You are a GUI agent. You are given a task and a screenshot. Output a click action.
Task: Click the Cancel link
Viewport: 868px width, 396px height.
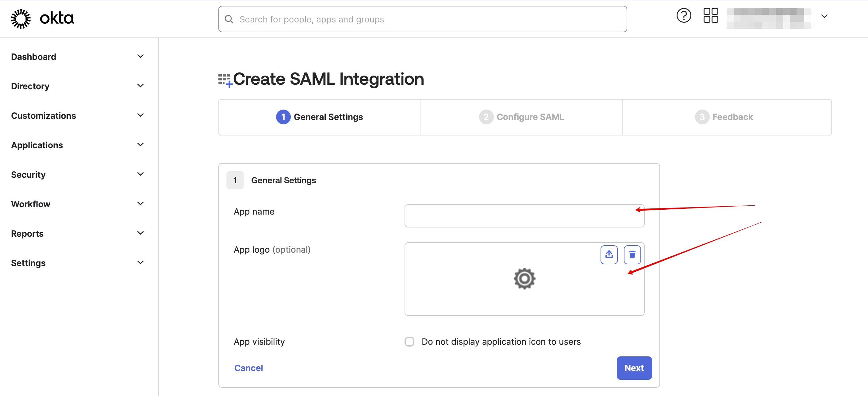pos(248,368)
